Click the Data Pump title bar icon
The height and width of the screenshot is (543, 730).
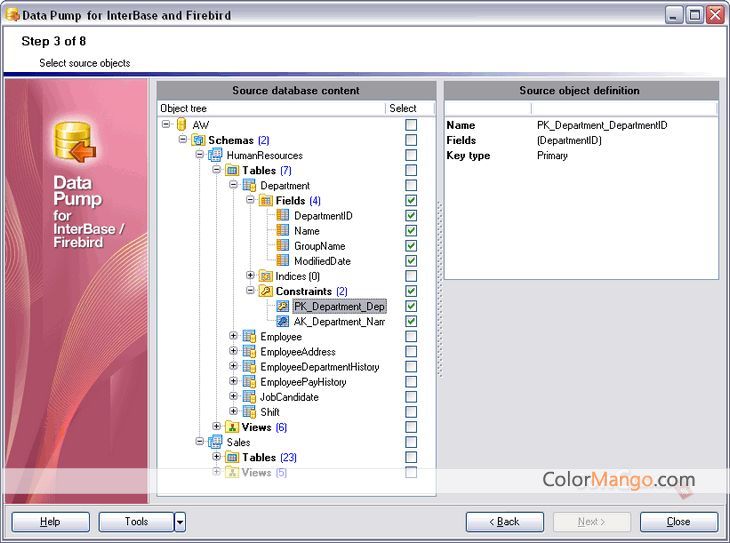pyautogui.click(x=13, y=14)
